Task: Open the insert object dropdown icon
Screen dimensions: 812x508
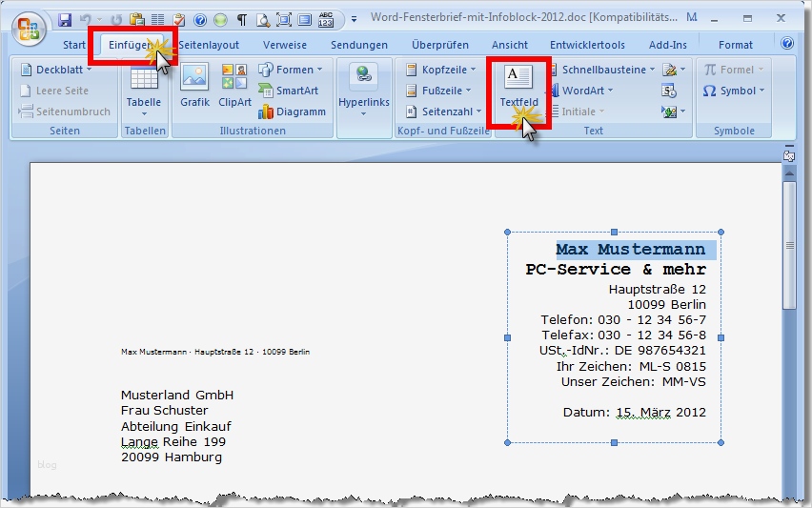Action: [x=674, y=112]
